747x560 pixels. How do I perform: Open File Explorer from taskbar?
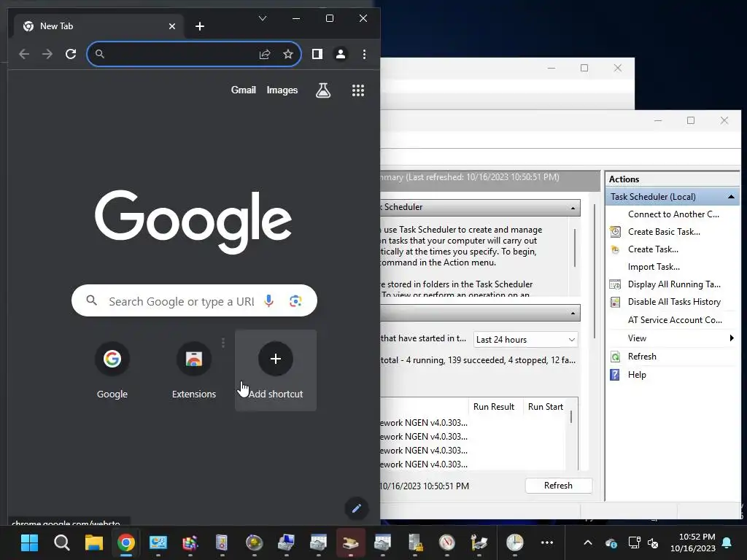tap(94, 542)
